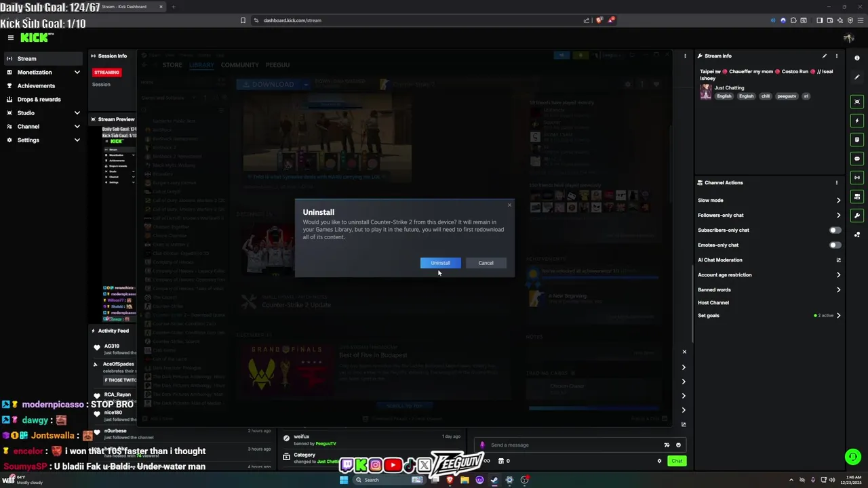Open Account age restriction options
Viewport: 868px width, 488px height.
point(769,275)
